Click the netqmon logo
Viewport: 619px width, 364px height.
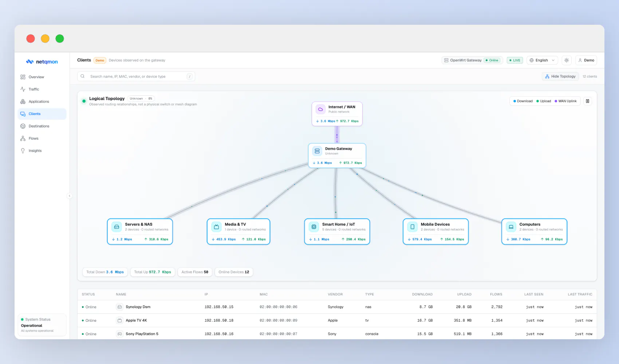(42, 62)
